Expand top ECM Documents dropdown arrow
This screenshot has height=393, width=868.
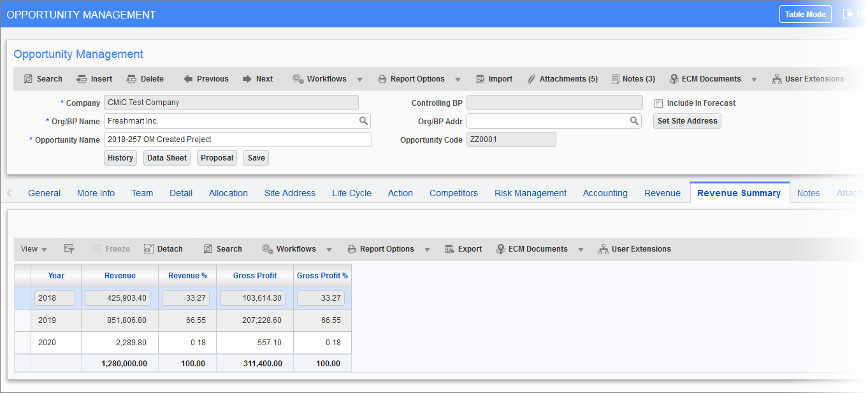pos(754,80)
